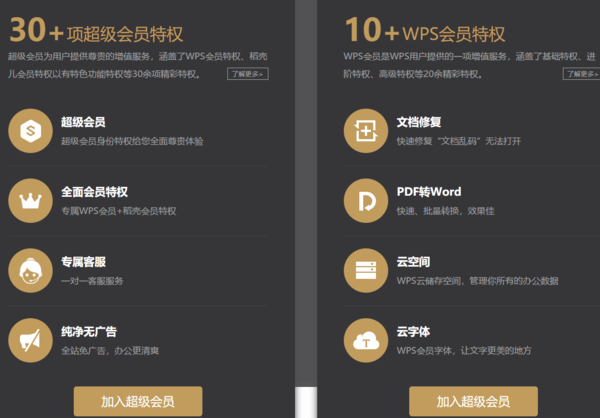Select the 专属客服 title text
Screen dimensions: 600x418
click(83, 262)
